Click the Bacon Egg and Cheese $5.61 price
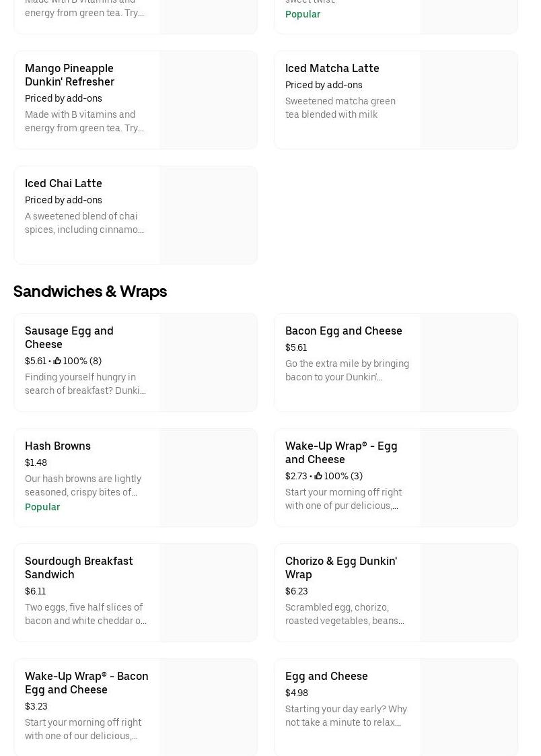This screenshot has width=541, height=756. coord(296,347)
